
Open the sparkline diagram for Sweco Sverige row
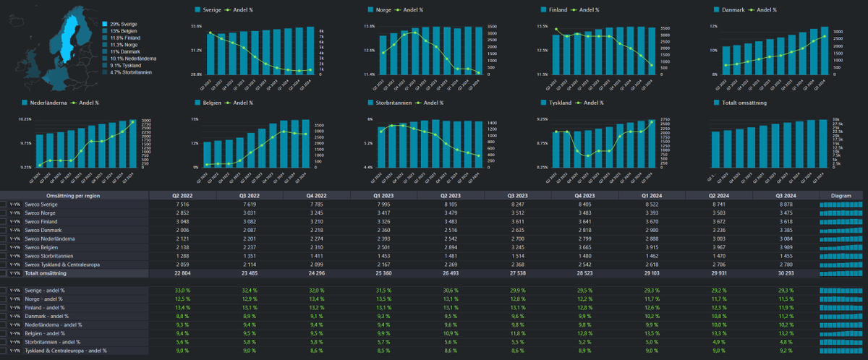pyautogui.click(x=841, y=205)
